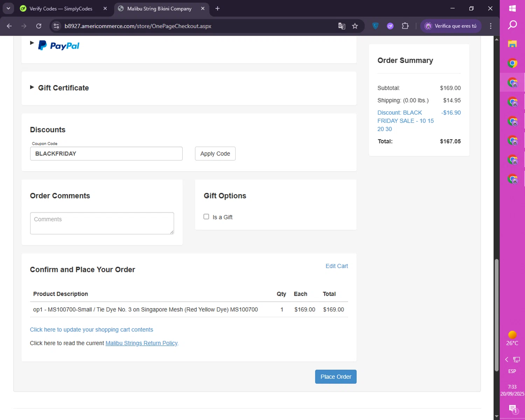Select the $167.05 total amount
Screen dimensions: 525x420
450,141
